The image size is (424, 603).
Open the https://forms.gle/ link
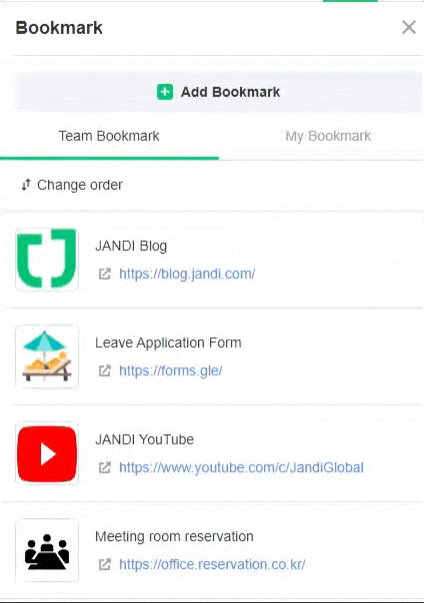point(171,371)
